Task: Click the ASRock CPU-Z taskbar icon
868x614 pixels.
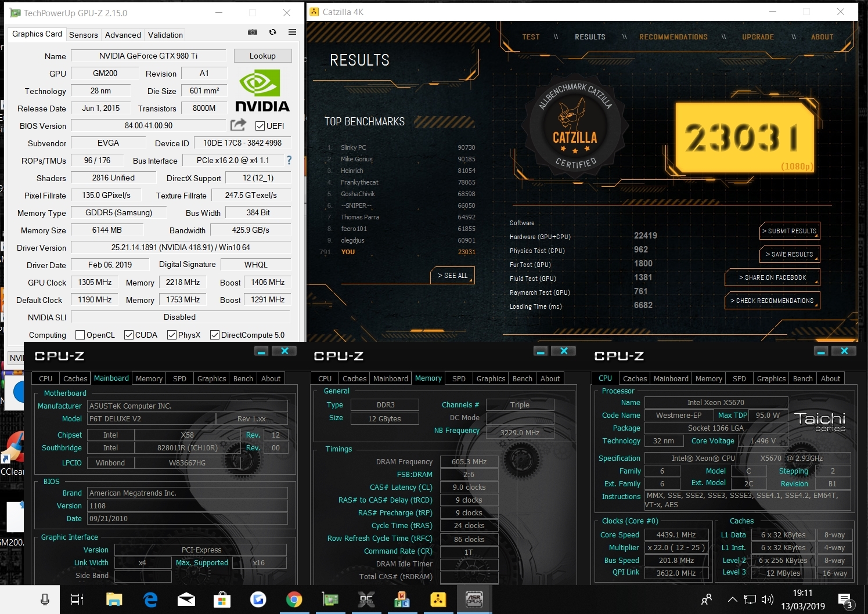Action: 474,599
